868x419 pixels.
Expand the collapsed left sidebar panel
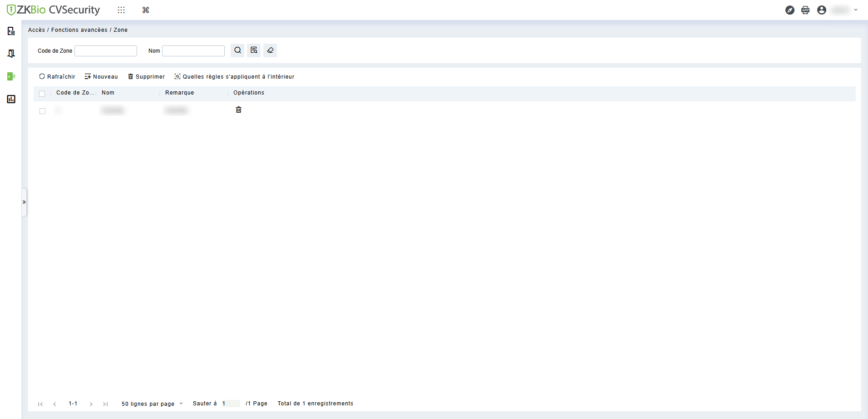pyautogui.click(x=24, y=202)
